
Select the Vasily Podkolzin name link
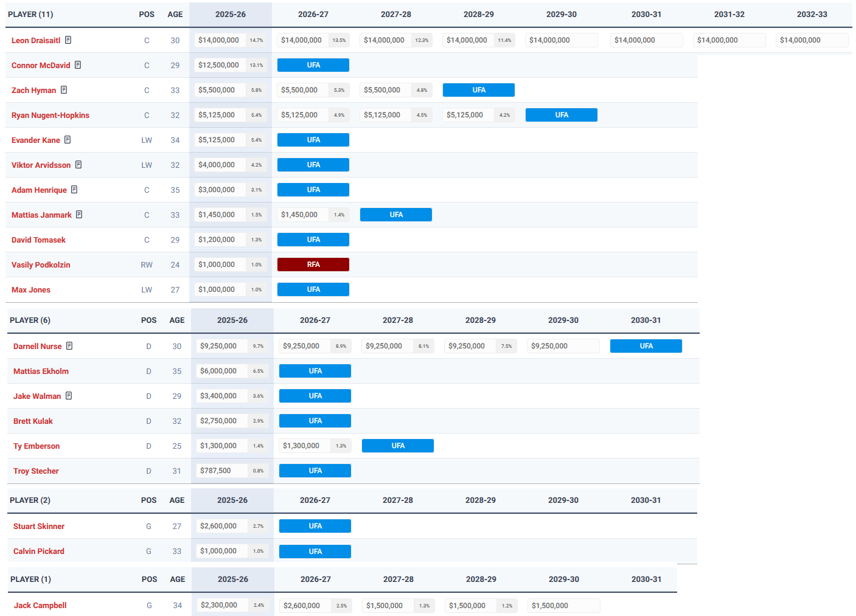[x=41, y=265]
